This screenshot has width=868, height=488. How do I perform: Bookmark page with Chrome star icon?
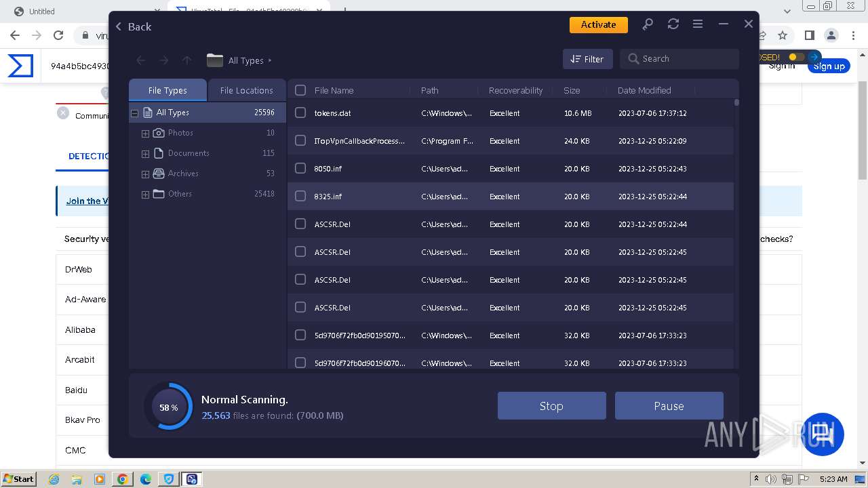coord(783,35)
